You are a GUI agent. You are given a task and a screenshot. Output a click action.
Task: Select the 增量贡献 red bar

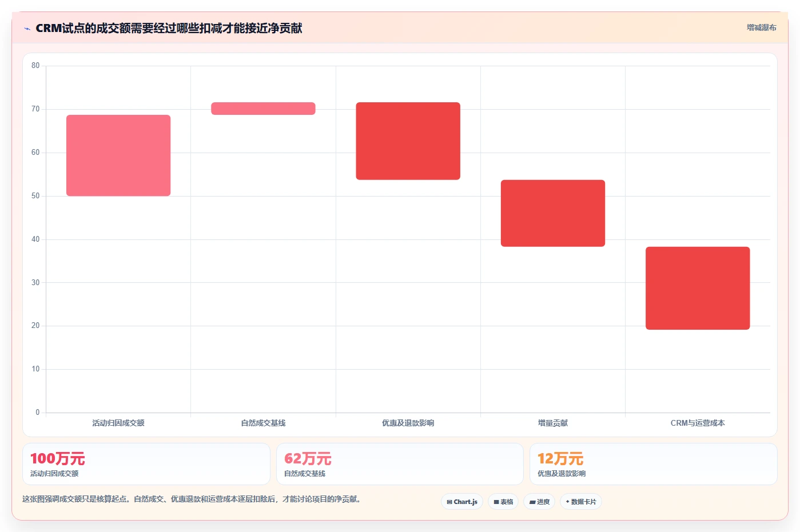click(553, 213)
